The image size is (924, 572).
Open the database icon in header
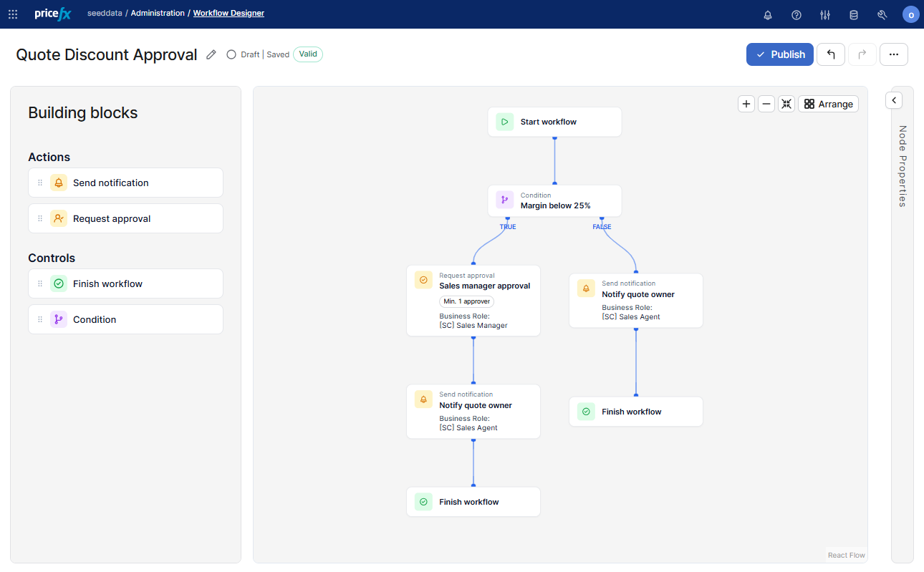(x=854, y=14)
